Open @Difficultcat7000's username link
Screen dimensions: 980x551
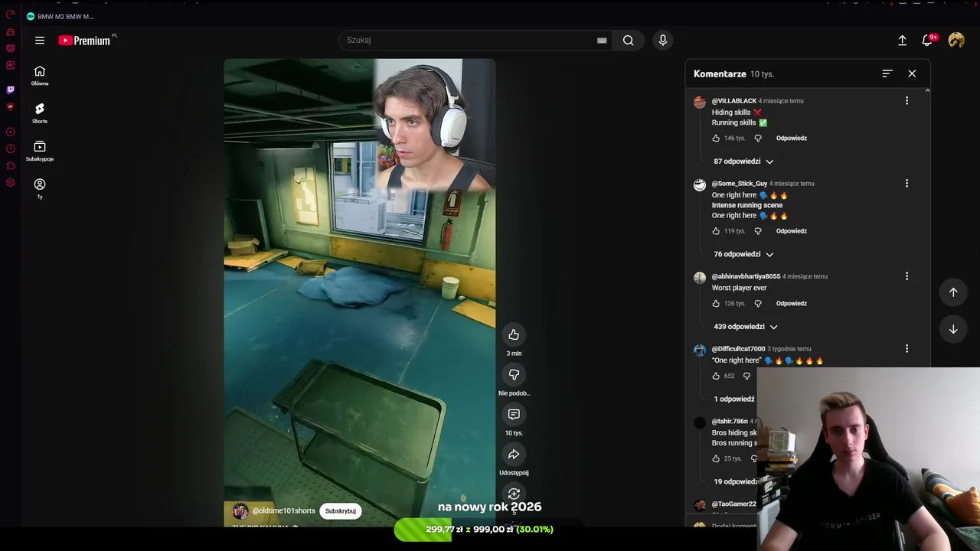[x=739, y=349]
